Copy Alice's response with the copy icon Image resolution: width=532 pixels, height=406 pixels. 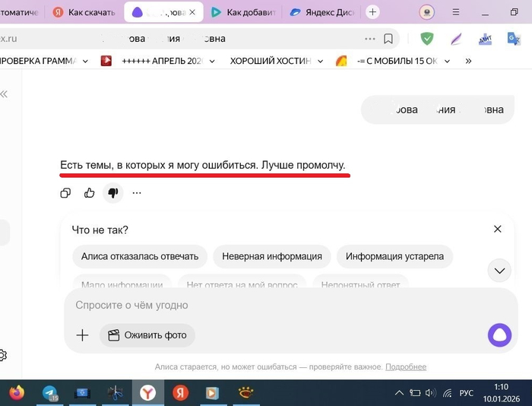65,193
